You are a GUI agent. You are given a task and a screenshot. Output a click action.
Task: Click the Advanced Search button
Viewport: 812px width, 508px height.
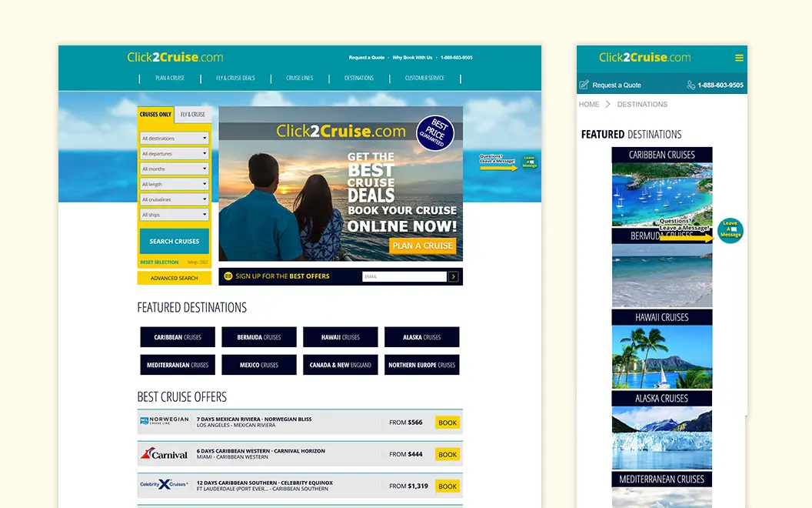click(174, 278)
